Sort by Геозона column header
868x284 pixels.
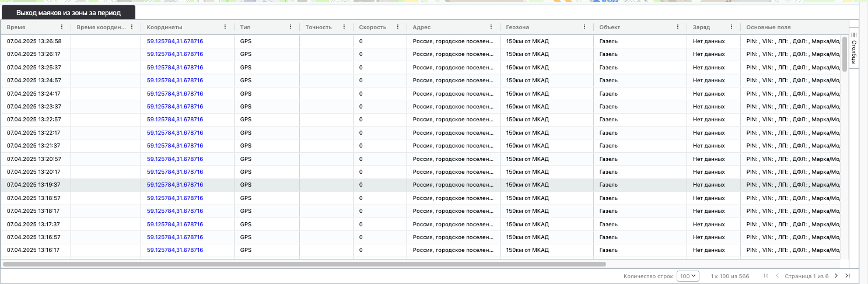point(517,27)
